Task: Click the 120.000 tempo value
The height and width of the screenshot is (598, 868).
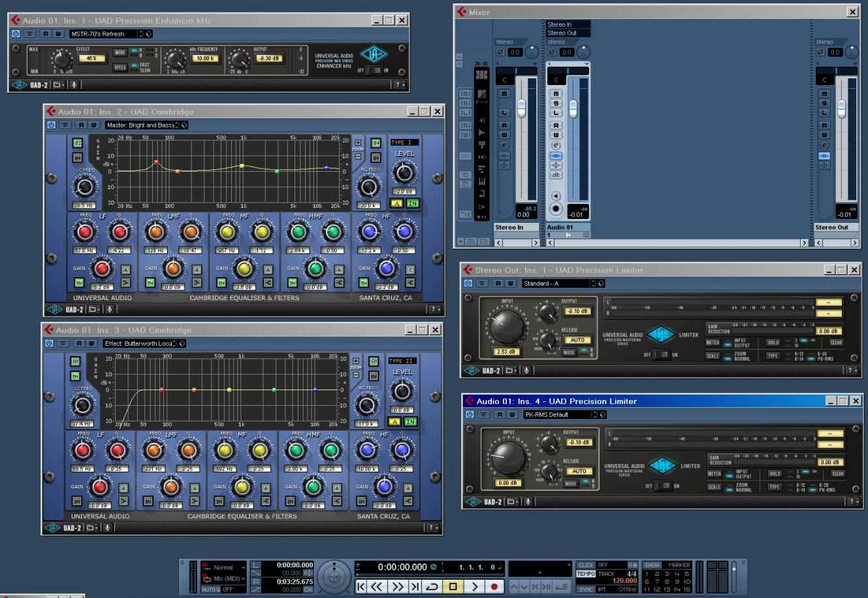Action: coord(624,580)
